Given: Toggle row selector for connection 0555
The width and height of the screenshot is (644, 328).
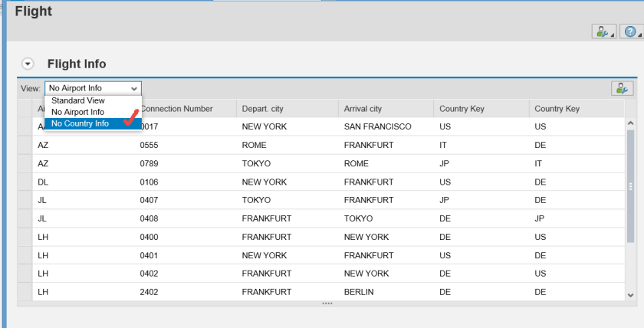Looking at the screenshot, I should (25, 145).
